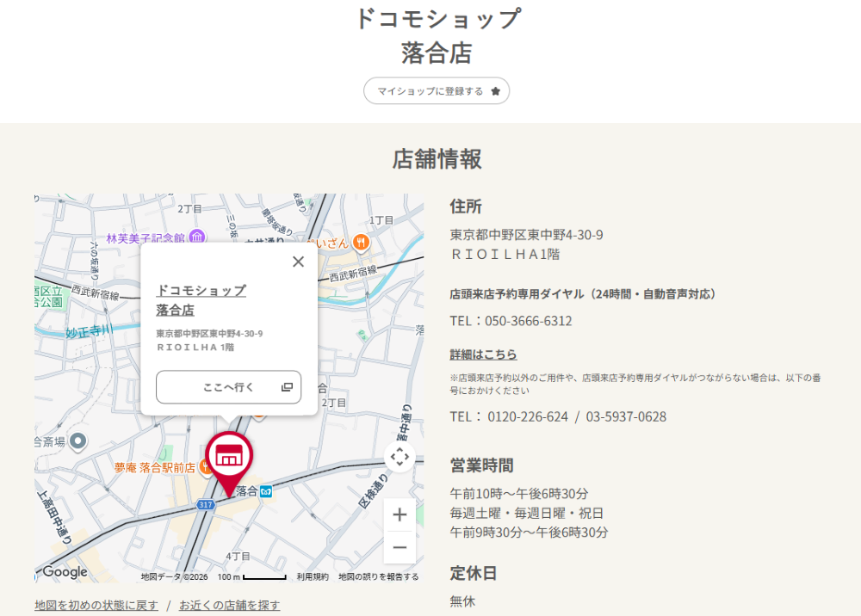Image resolution: width=861 pixels, height=616 pixels.
Task: Click the 定休日 heading
Action: coord(474,573)
